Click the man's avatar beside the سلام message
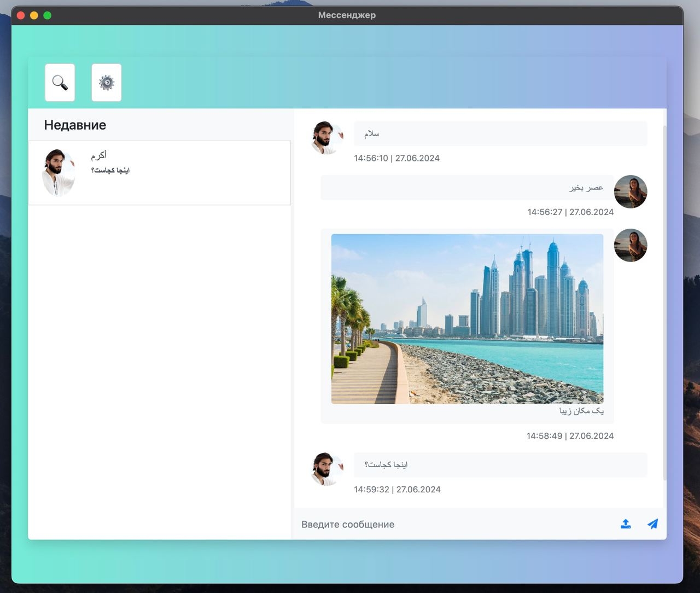Image resolution: width=700 pixels, height=593 pixels. (x=326, y=138)
